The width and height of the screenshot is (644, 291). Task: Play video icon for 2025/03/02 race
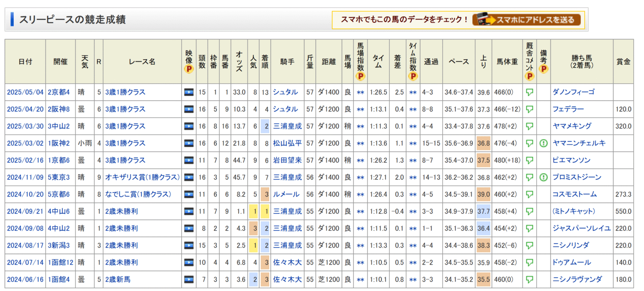click(189, 143)
